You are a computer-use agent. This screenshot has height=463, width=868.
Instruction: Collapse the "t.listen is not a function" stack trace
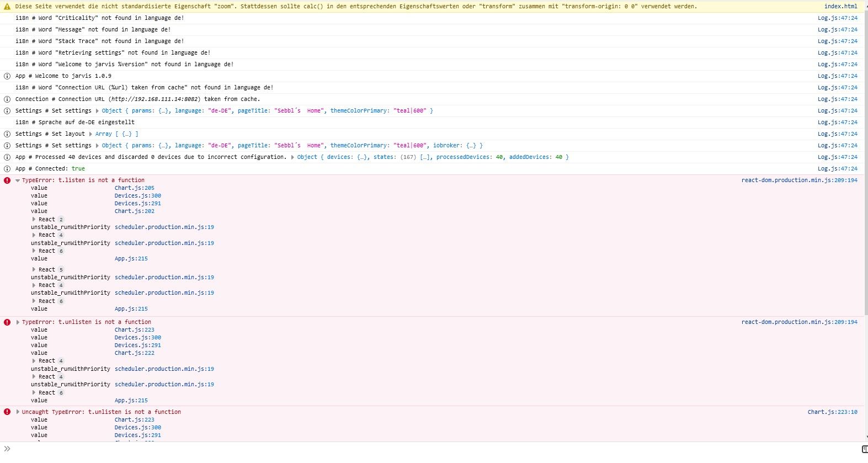tap(18, 180)
